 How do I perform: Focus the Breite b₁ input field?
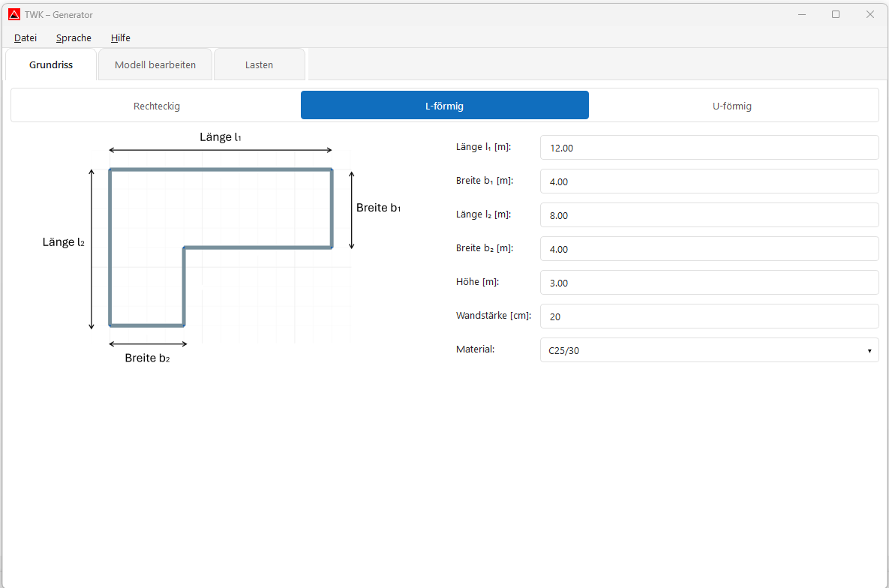708,181
